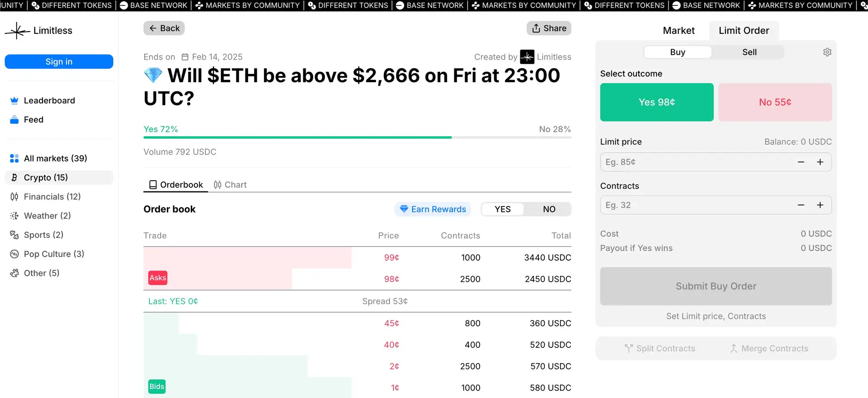This screenshot has height=398, width=868.
Task: Toggle order book to NO
Action: (548, 209)
